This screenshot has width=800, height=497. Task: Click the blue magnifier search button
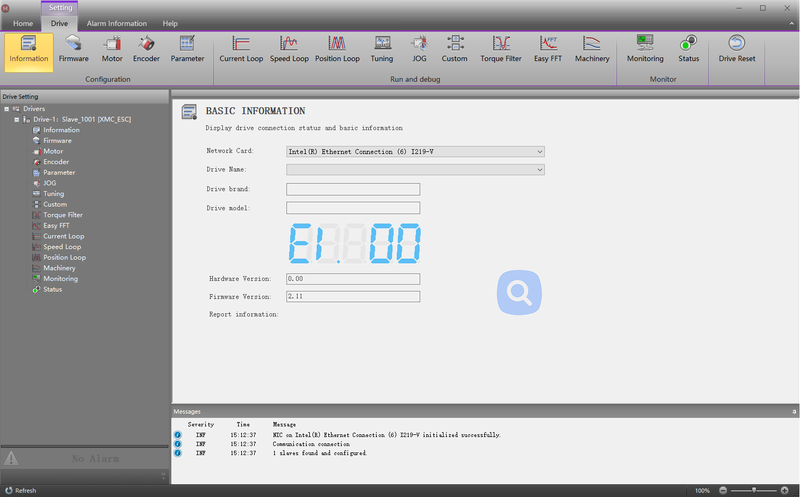click(x=520, y=293)
